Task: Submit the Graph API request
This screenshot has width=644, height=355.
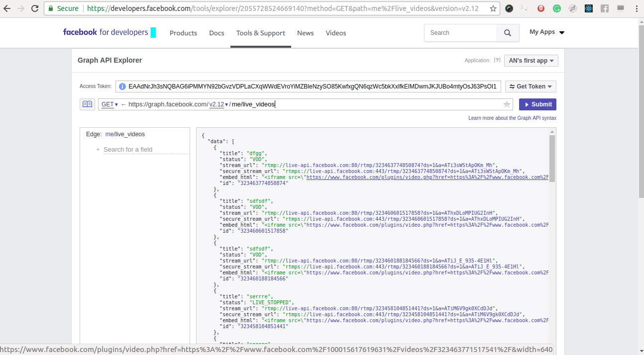Action: (537, 104)
